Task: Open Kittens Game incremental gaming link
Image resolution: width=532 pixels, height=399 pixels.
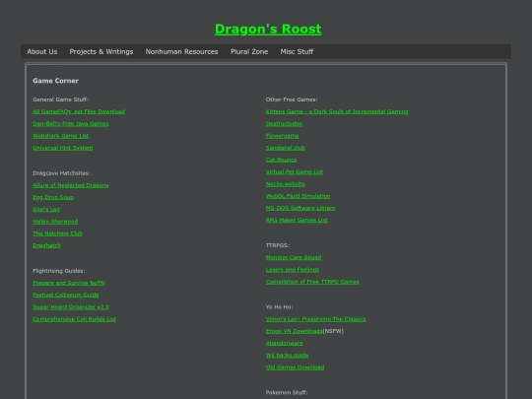Action: 337,111
